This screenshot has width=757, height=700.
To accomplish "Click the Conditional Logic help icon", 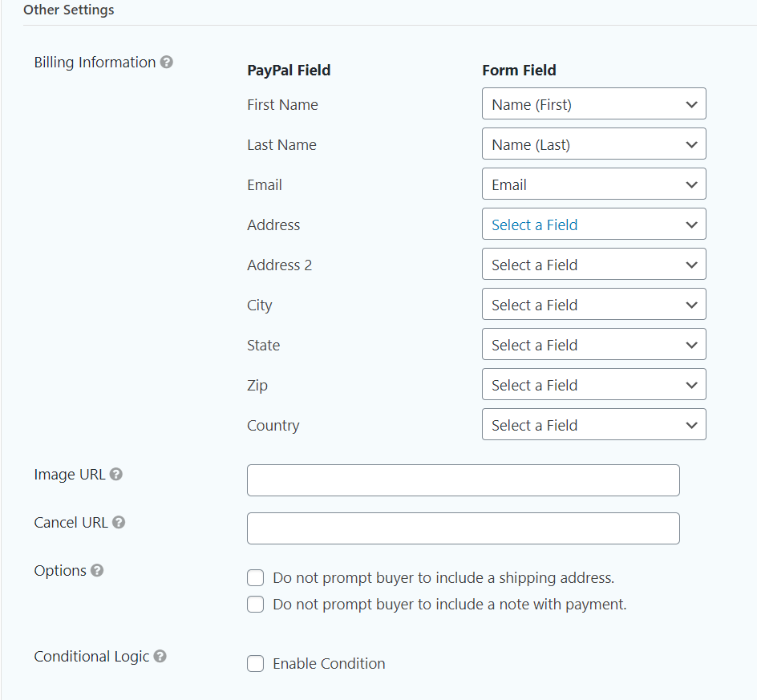I will pyautogui.click(x=160, y=657).
